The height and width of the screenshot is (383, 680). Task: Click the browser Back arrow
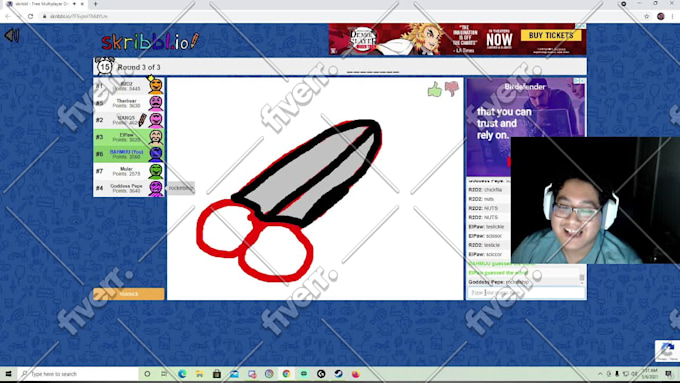click(x=8, y=16)
